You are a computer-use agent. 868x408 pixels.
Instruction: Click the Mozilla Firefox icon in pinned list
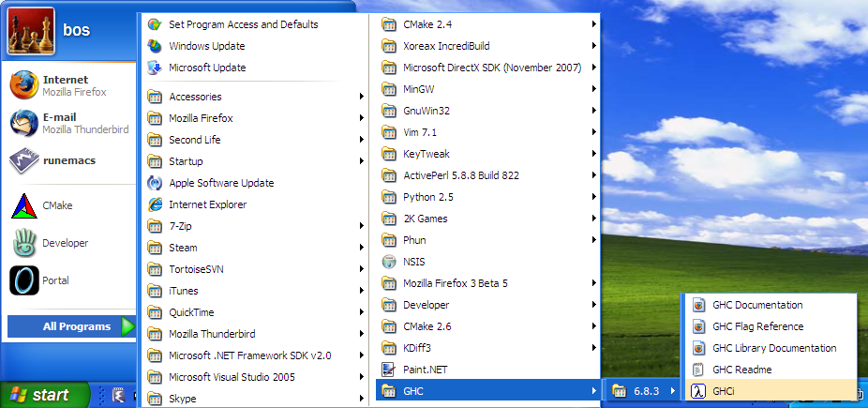(23, 85)
